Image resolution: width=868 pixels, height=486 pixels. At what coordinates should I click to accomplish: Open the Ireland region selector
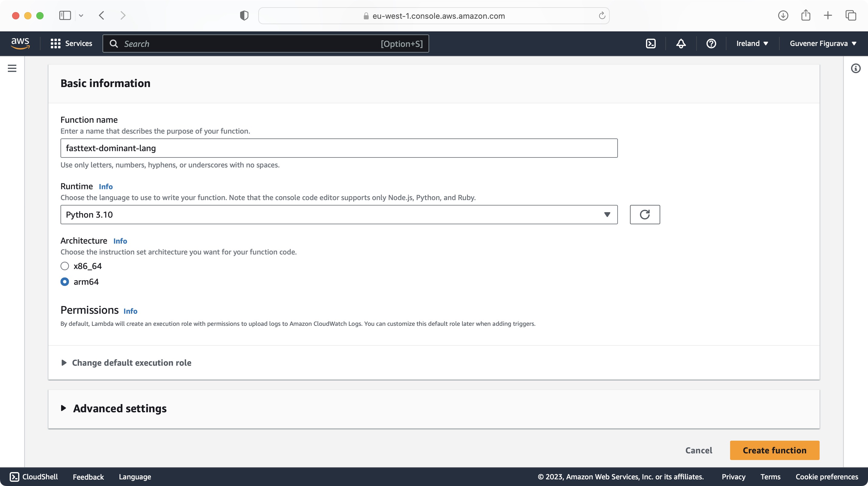point(752,44)
